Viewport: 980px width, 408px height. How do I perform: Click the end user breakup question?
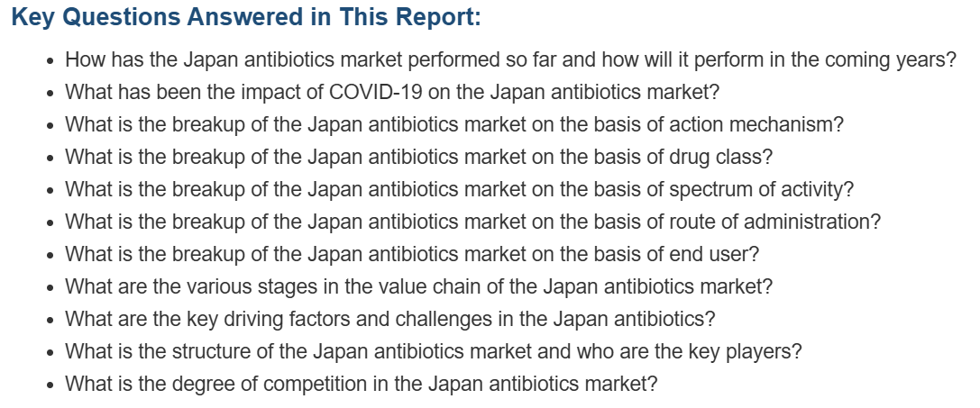[x=412, y=254]
